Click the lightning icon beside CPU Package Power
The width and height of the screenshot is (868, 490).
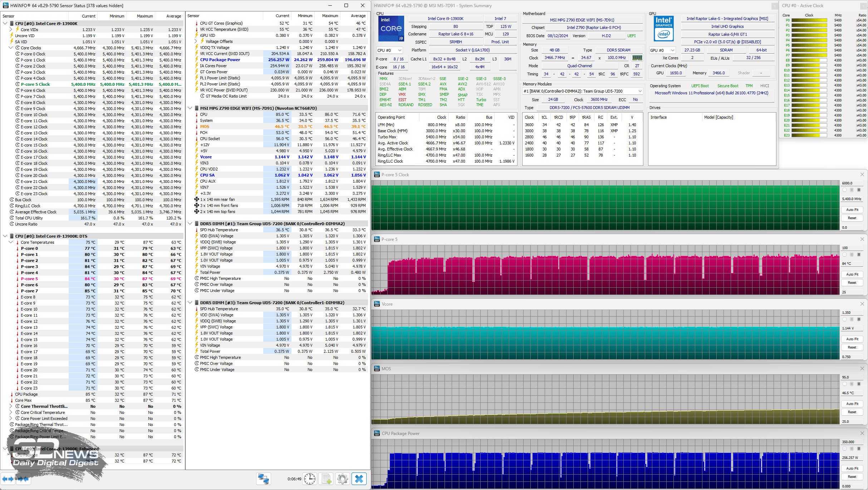pos(196,60)
